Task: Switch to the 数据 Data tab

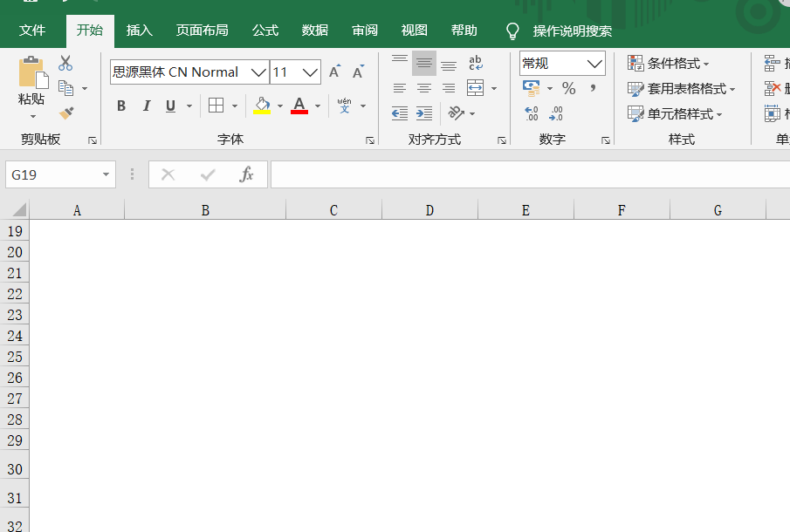Action: pos(315,31)
